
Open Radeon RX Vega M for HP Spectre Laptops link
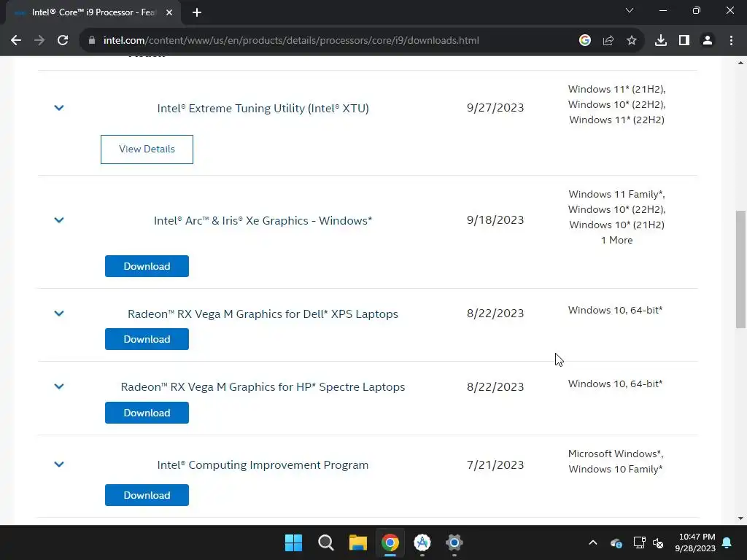point(263,387)
